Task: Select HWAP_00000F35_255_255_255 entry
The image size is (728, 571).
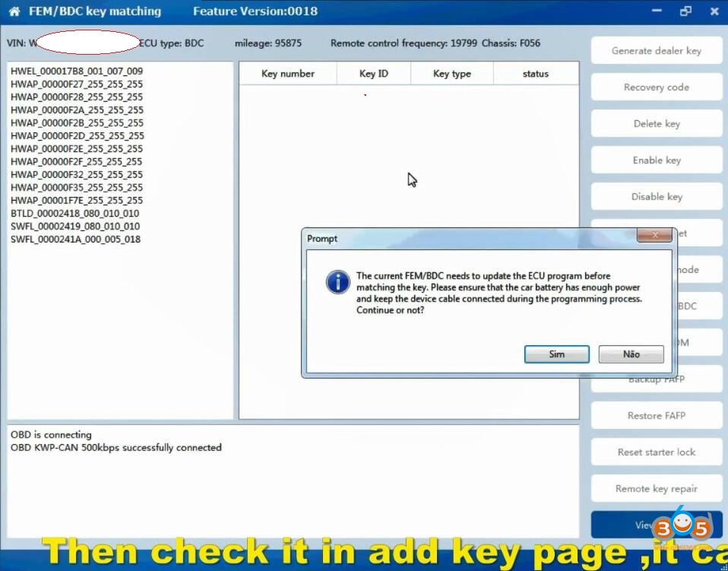Action: pos(77,188)
